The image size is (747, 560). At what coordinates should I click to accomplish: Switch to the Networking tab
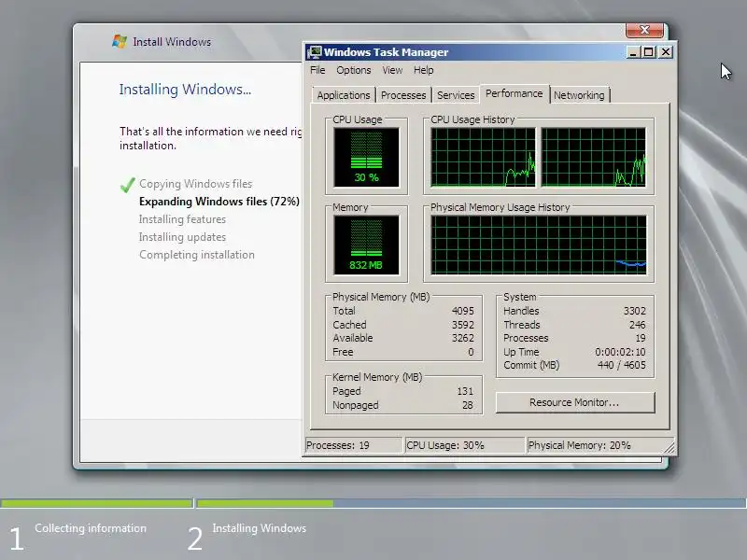[x=579, y=95]
